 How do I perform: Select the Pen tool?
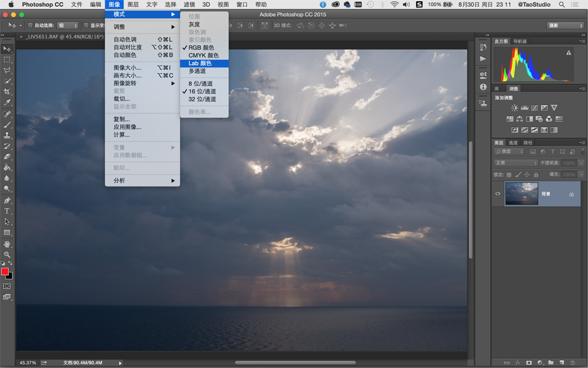(7, 200)
